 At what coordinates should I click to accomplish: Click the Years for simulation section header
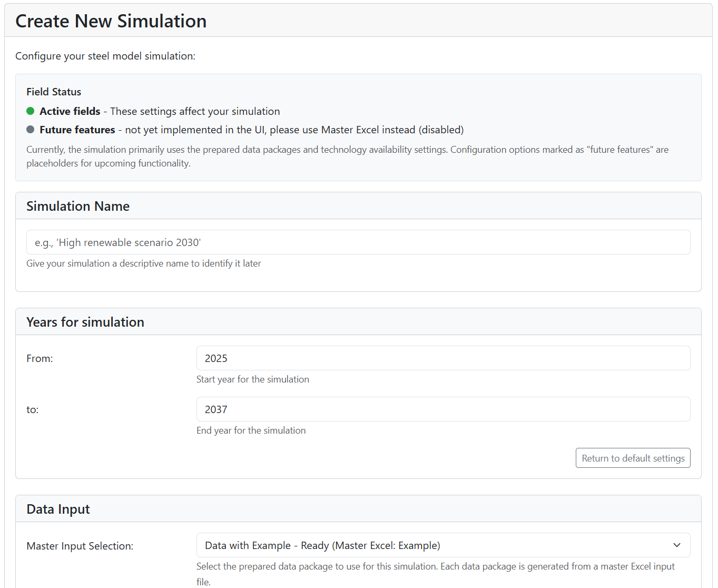click(85, 322)
